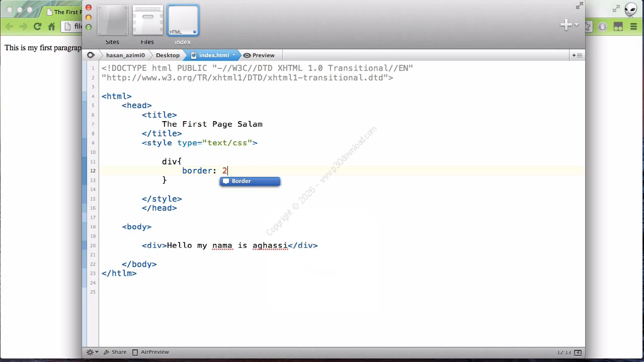Click the split pane plus-lines icon
The width and height of the screenshot is (644, 362).
coord(577,55)
